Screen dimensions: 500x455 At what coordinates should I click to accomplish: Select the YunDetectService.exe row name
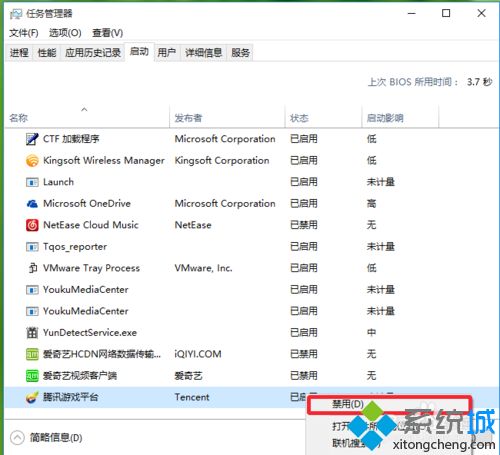[90, 333]
